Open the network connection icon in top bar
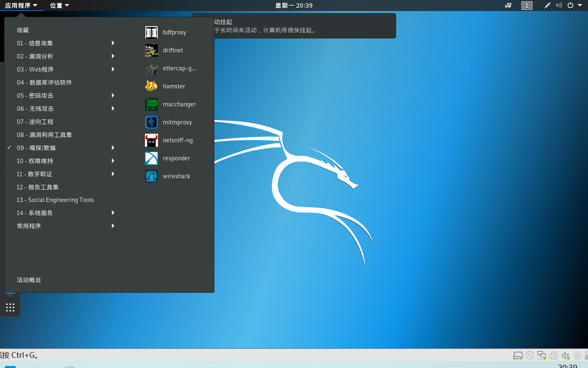Image resolution: width=588 pixels, height=368 pixels. pyautogui.click(x=547, y=5)
